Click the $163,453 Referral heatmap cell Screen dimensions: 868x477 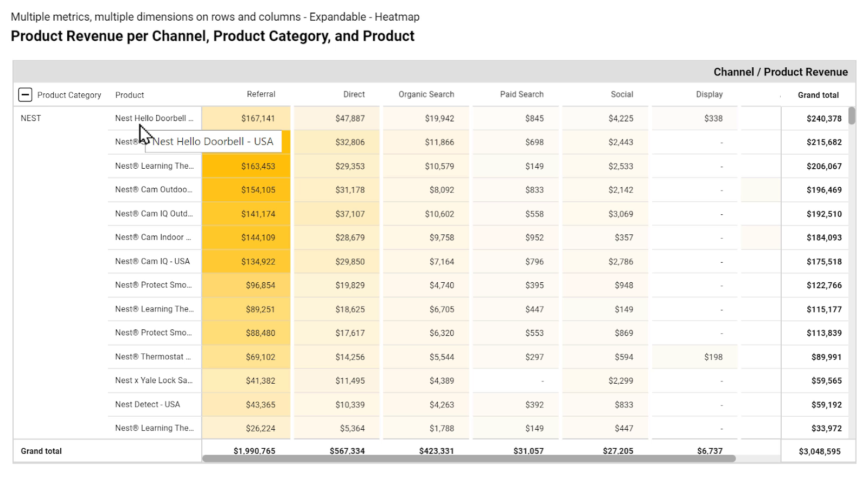coord(246,166)
